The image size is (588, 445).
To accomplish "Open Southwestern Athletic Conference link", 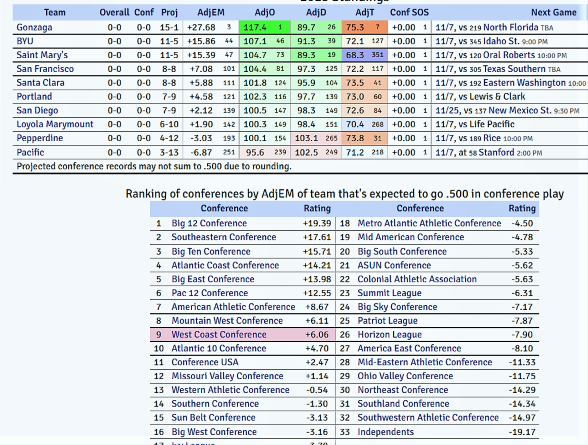I will (428, 418).
